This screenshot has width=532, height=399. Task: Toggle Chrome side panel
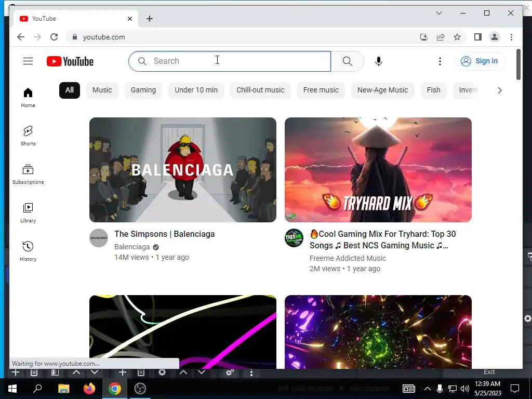point(478,37)
